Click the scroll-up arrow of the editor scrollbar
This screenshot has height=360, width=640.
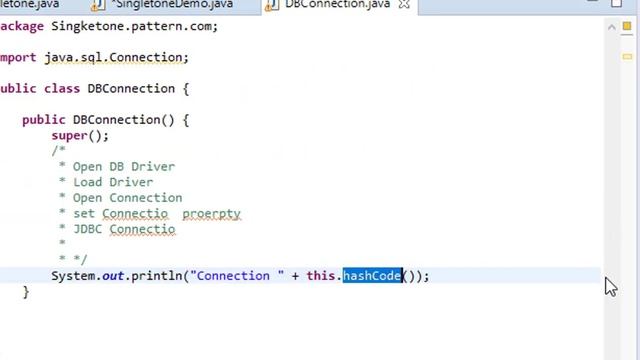click(611, 27)
